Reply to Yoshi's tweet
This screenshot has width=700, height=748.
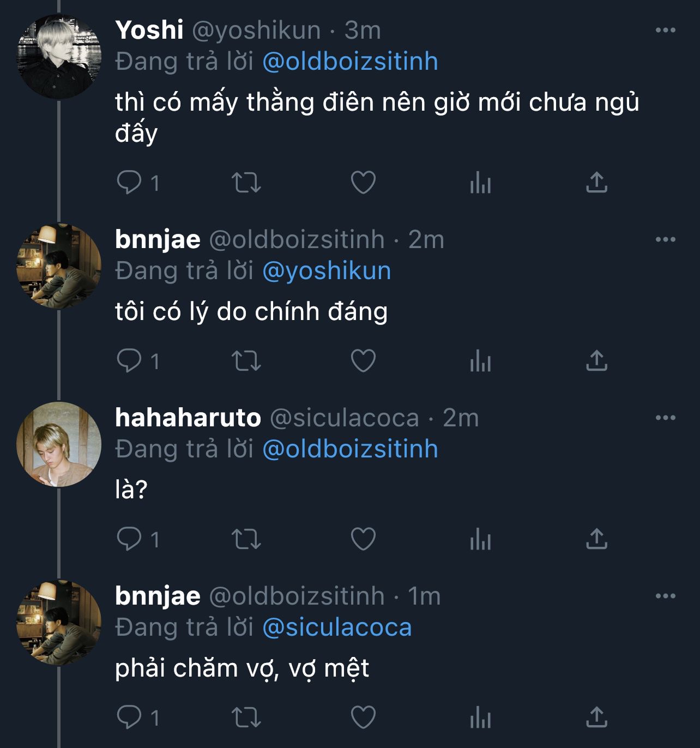click(x=129, y=182)
